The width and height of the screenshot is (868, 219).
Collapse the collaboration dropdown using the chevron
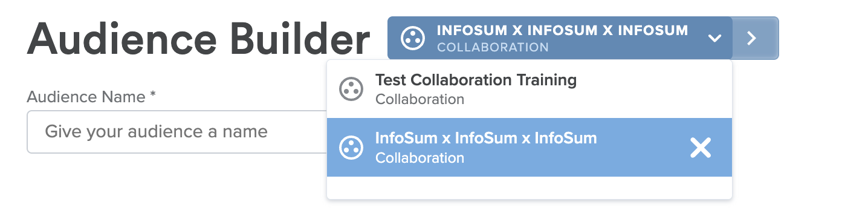coord(714,38)
